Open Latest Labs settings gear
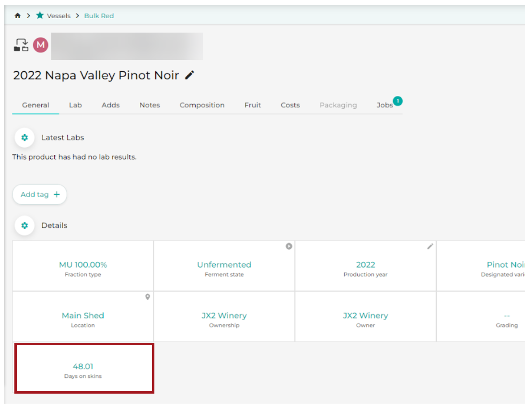Screen dimensions: 525x420 [24, 138]
